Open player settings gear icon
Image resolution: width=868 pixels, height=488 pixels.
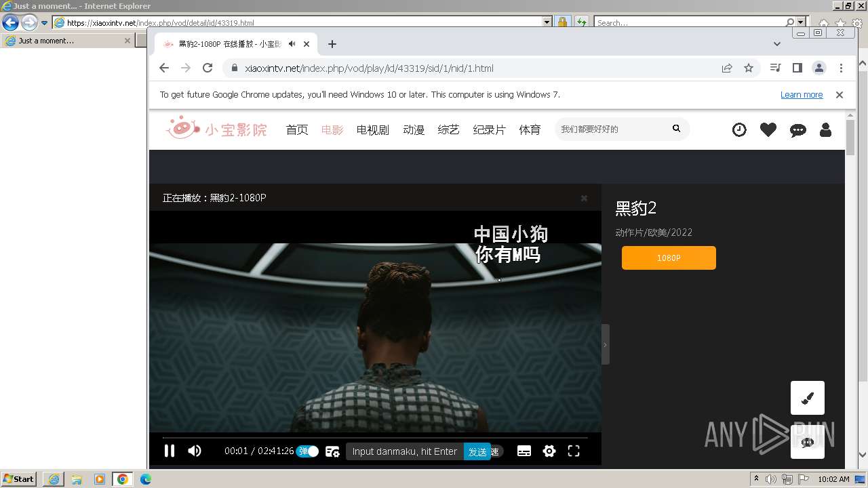549,451
